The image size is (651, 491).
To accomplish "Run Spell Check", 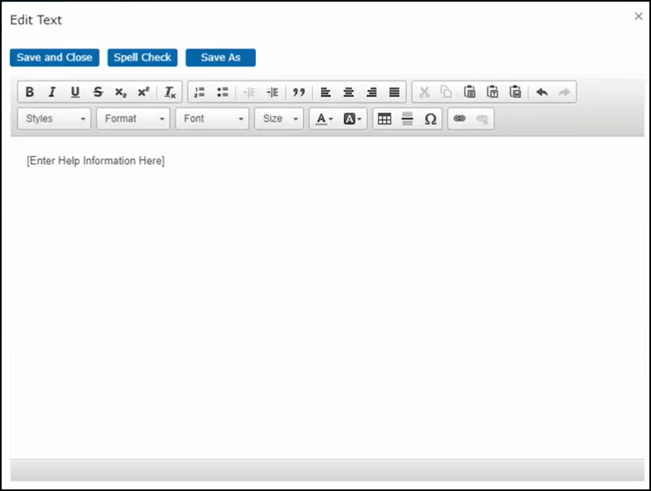I will pos(143,58).
